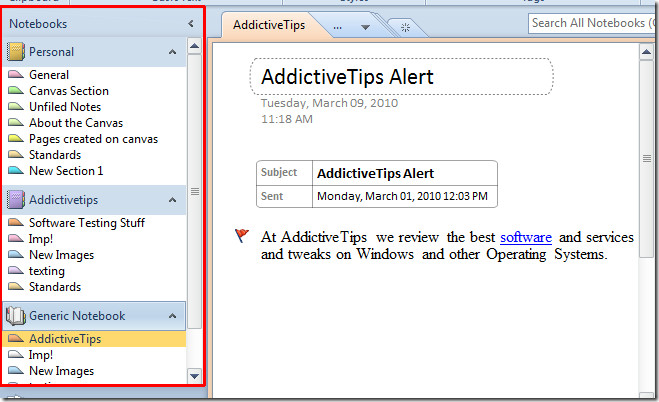The image size is (659, 402).
Task: Click notebook list scrollbar down arrow
Action: pyautogui.click(x=194, y=376)
